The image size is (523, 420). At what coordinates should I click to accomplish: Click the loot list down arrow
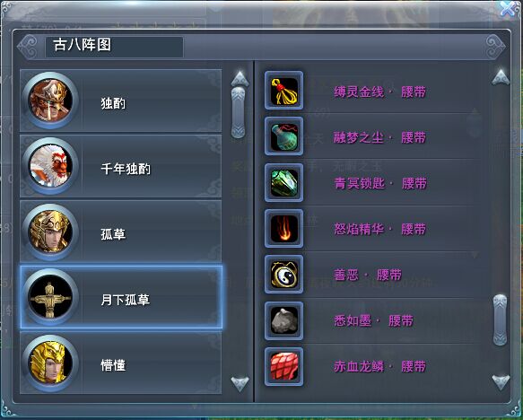coord(501,382)
